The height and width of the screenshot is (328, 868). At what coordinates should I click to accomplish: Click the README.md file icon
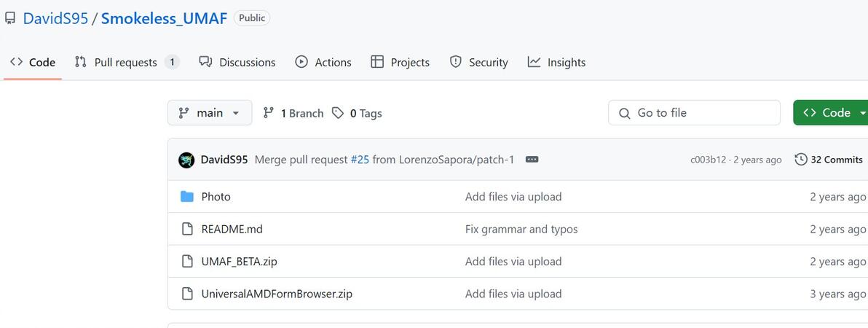187,229
